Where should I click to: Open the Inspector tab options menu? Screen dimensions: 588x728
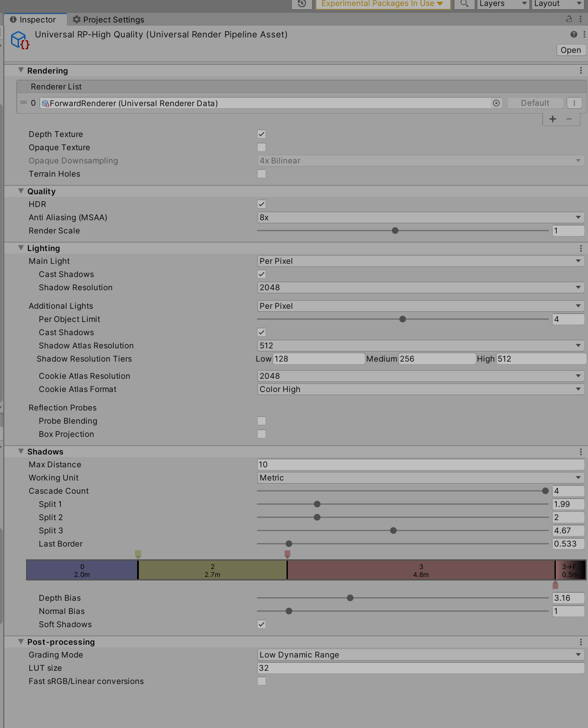(x=581, y=19)
